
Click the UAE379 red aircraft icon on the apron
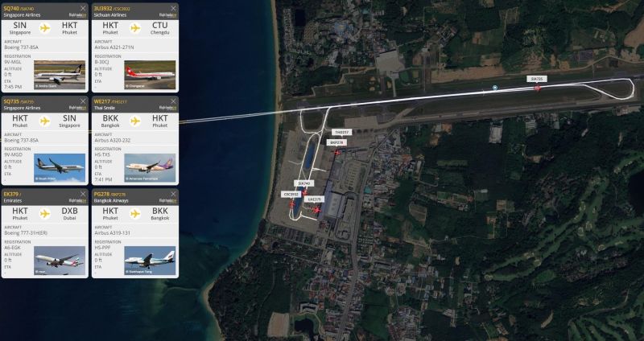click(x=316, y=210)
